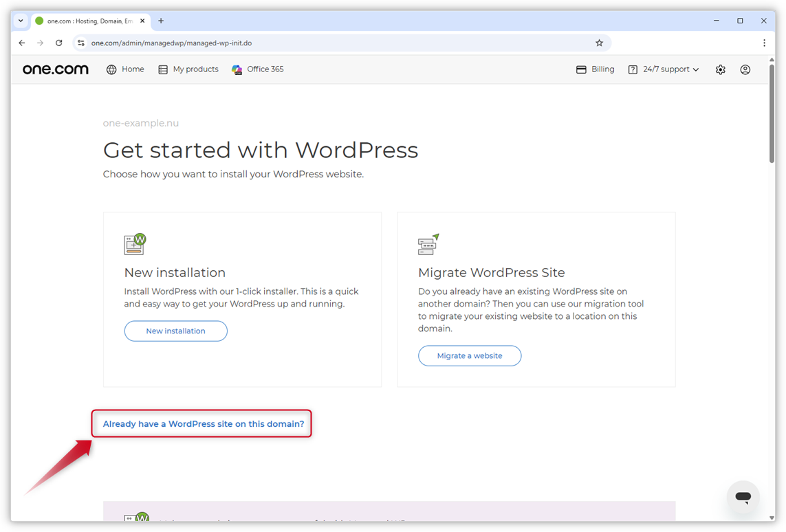Minimize the browser window

[x=717, y=21]
